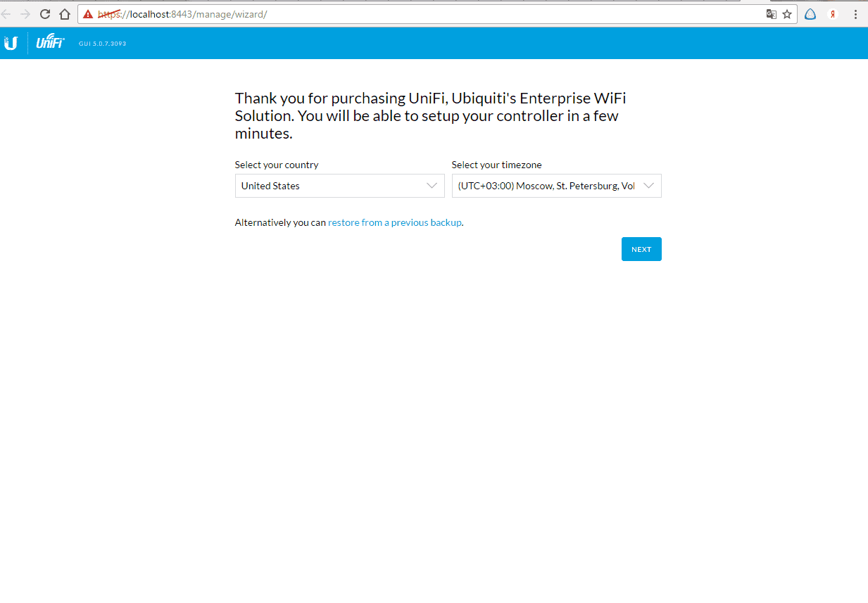
Task: Open the country dropdown showing United States
Action: tap(331, 186)
